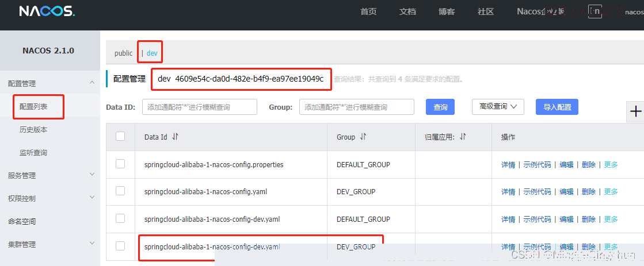Open 命名空间 in the sidebar
Viewport: 644px width, 266px height.
(22, 221)
